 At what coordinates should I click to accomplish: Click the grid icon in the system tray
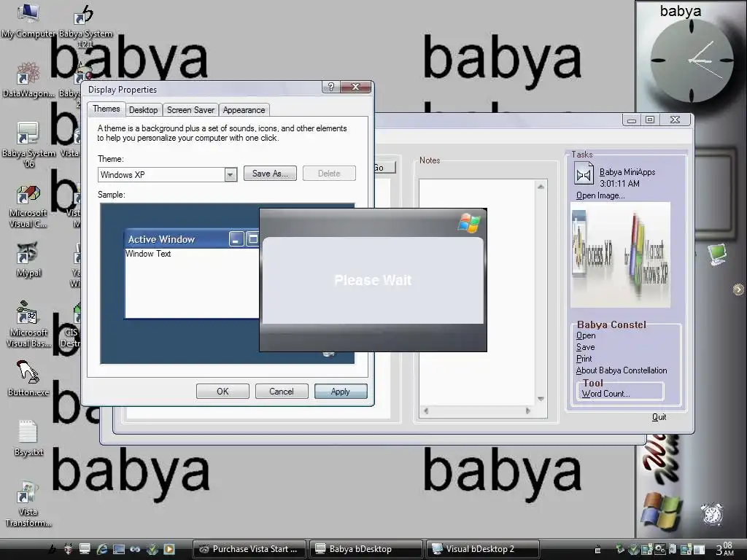pos(597,550)
